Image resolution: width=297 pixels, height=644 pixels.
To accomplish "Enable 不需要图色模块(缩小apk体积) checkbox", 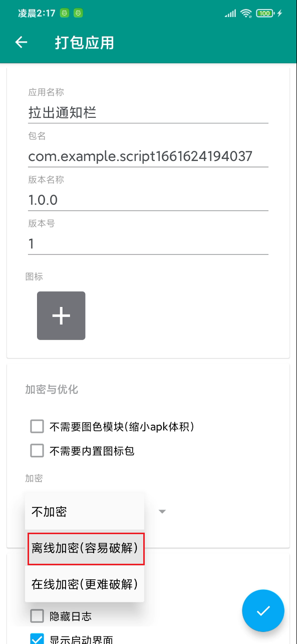I will 37,426.
